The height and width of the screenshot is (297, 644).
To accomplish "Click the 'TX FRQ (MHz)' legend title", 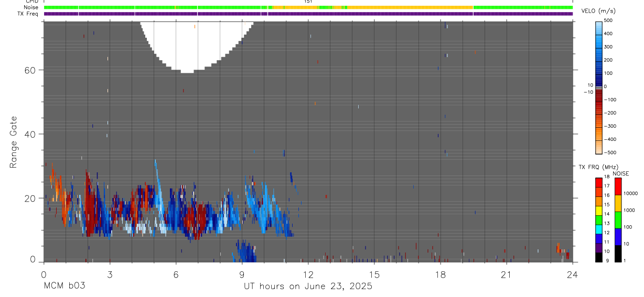I will coord(598,167).
